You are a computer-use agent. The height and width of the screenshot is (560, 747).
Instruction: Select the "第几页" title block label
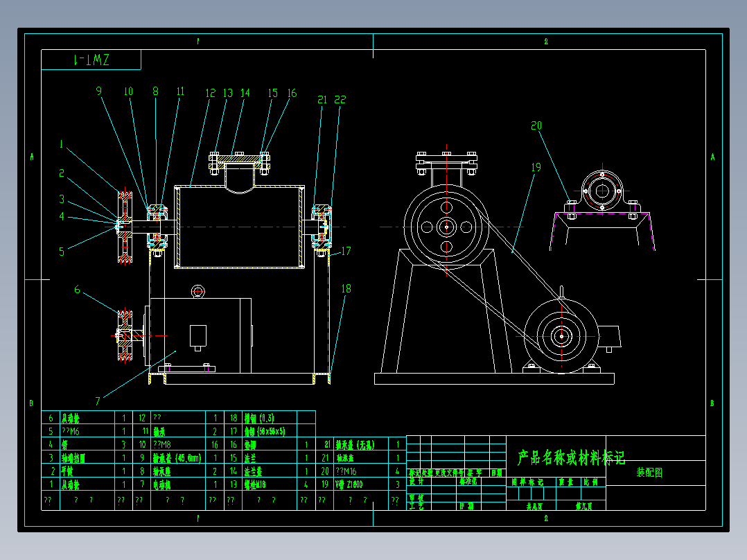pyautogui.click(x=583, y=506)
